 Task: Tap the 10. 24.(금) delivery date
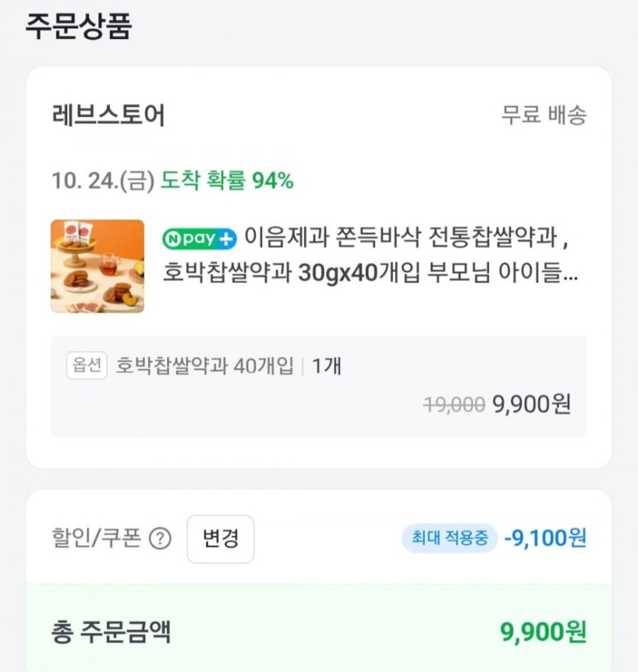coord(102,181)
